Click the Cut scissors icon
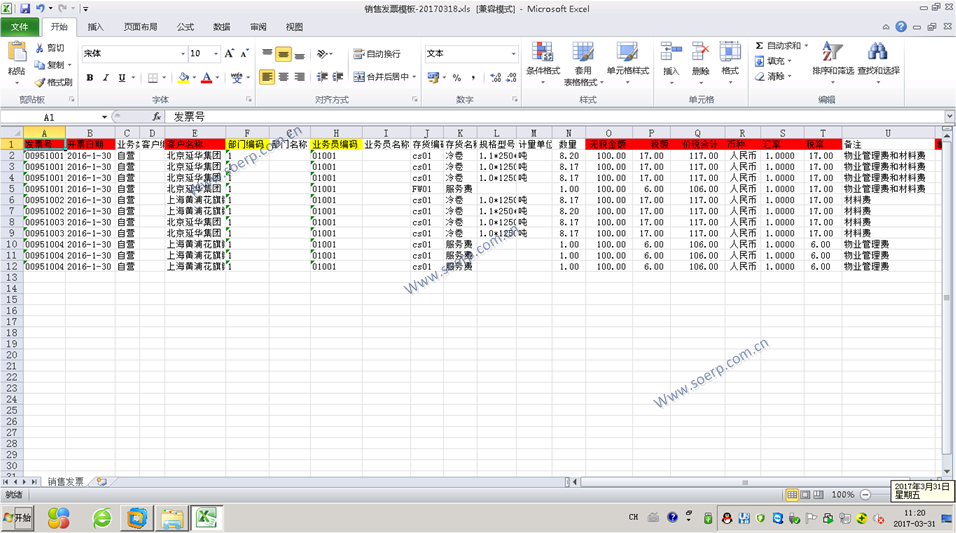956x533 pixels. tap(40, 48)
